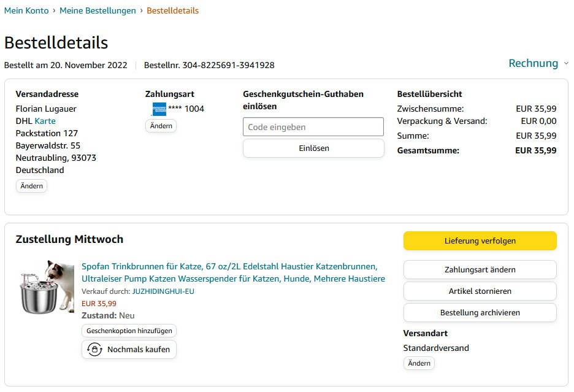Screen dimensions: 574x392
Task: Click Artikel stornieren button
Action: click(x=480, y=291)
